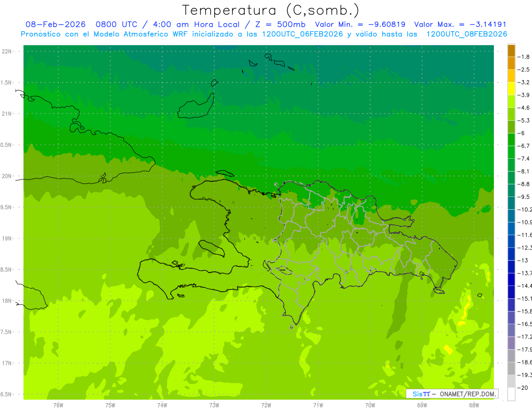
Task: Click the yellow legend swatch between -3.2 and -3.9
Action: click(x=511, y=89)
